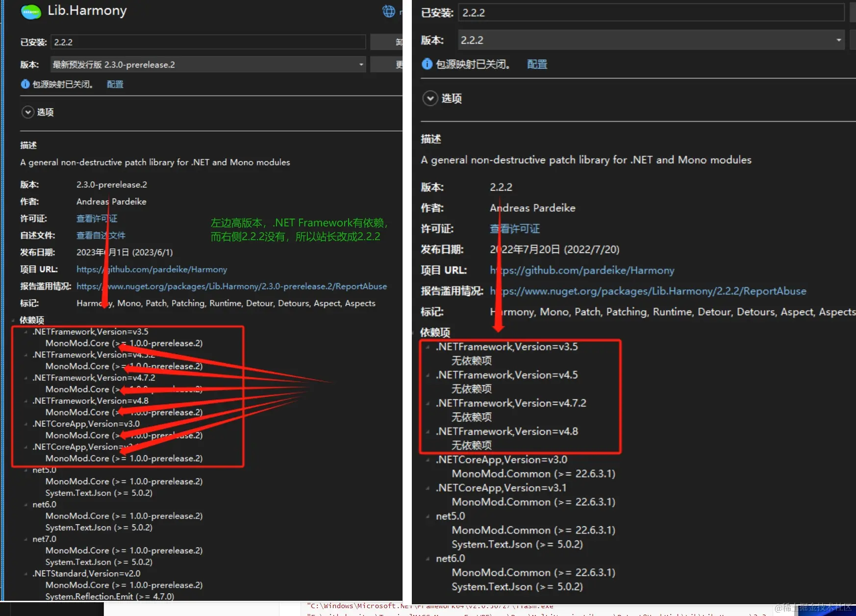
Task: Click right panel author Andreas Pardeike
Action: click(x=532, y=208)
